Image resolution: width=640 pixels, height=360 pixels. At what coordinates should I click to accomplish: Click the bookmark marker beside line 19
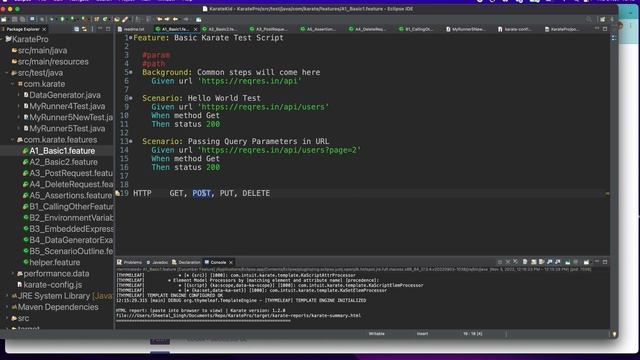(118, 193)
